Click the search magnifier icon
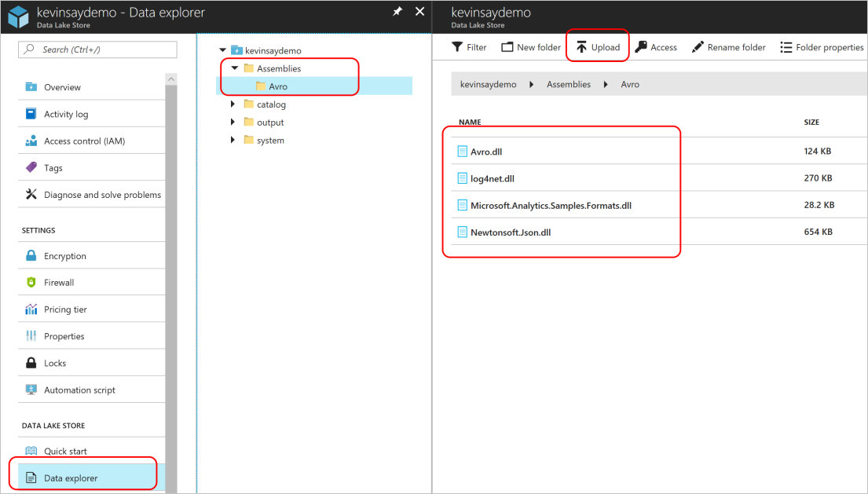868x494 pixels. tap(29, 49)
